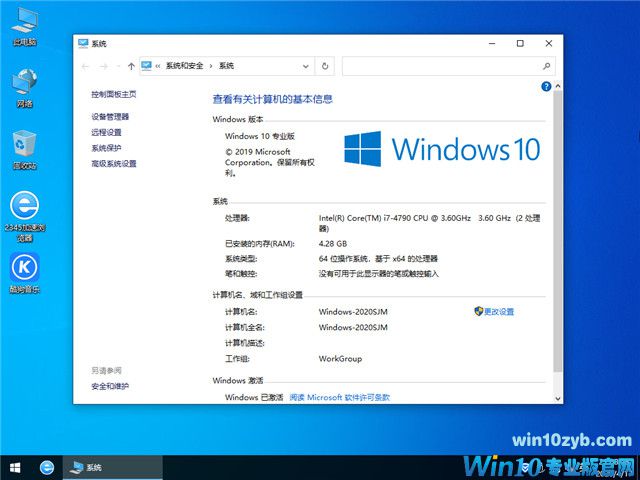Screen dimensions: 640x480
Task: Click the address bar computer icon
Action: pos(146,66)
